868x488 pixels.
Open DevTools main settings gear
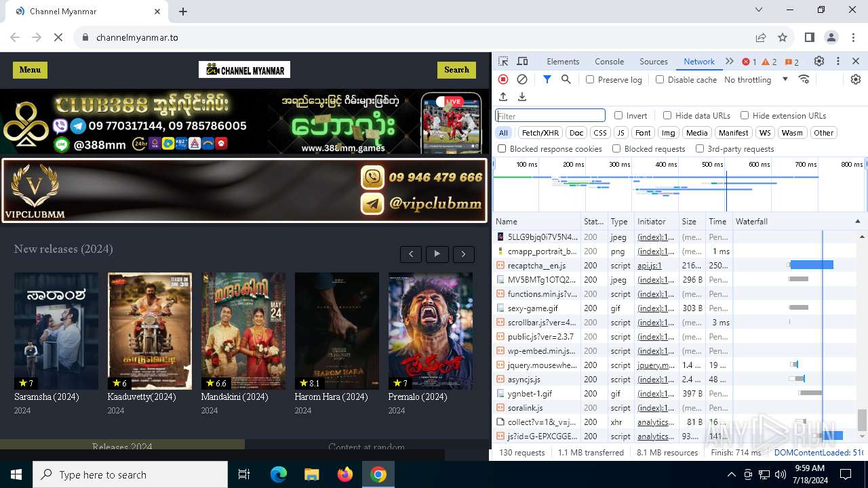pos(819,61)
